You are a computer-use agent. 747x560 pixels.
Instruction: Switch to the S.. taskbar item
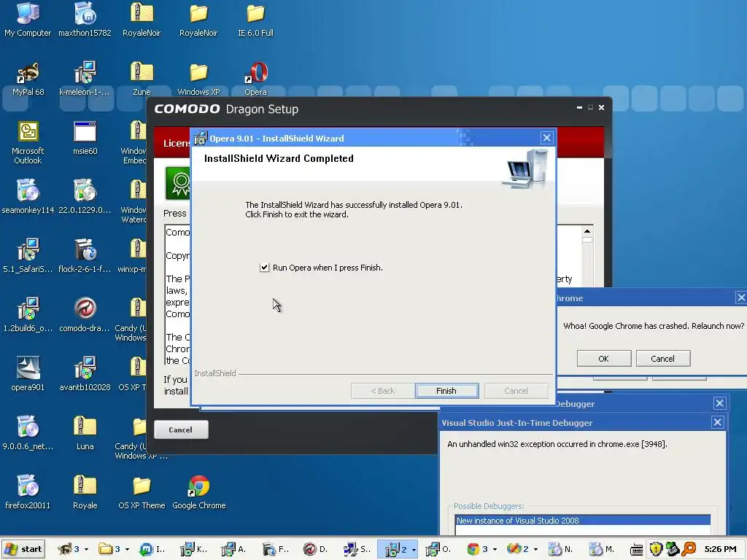(357, 549)
